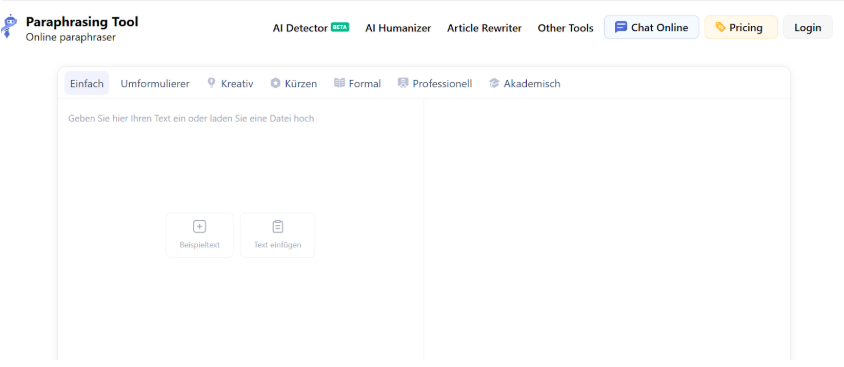Click the open book icon beside Formal
The height and width of the screenshot is (367, 844).
(339, 83)
